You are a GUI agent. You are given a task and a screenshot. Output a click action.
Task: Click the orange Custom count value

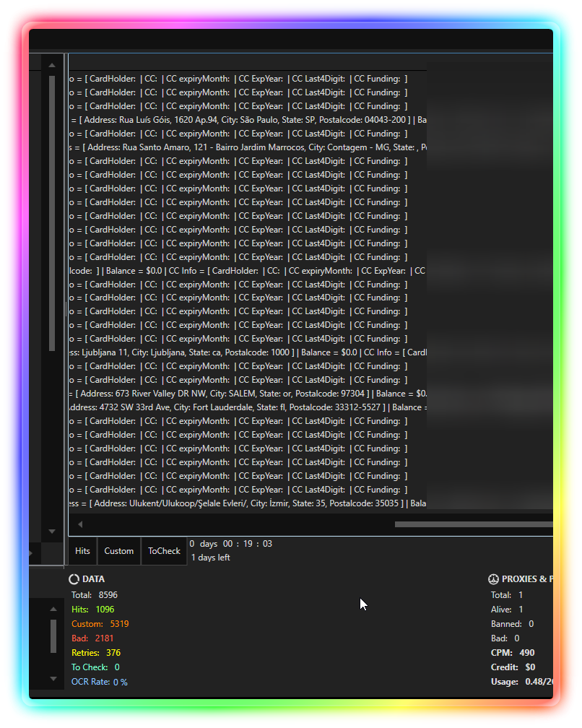pos(119,624)
